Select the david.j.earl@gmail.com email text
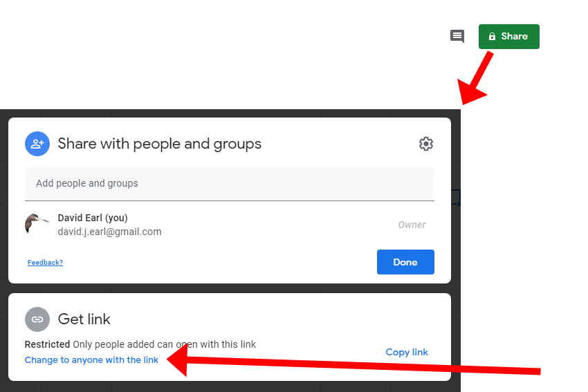588x392 pixels. coord(109,232)
